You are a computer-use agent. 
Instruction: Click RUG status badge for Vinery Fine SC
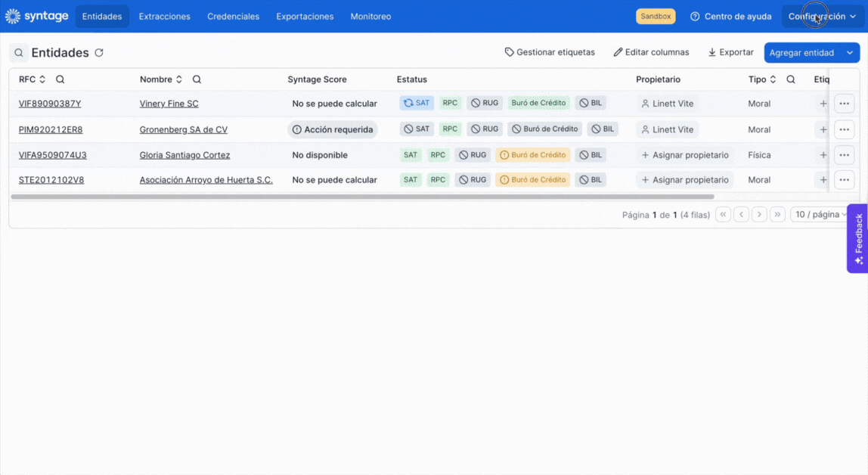485,103
